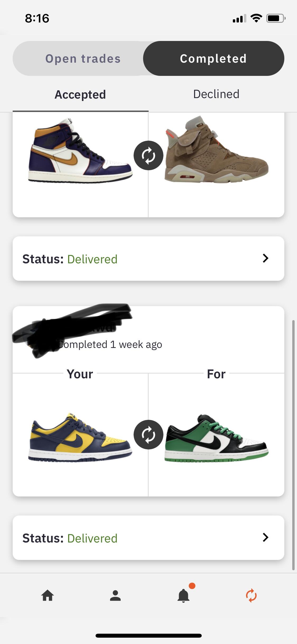
Task: Open the profile person icon
Action: 115,596
